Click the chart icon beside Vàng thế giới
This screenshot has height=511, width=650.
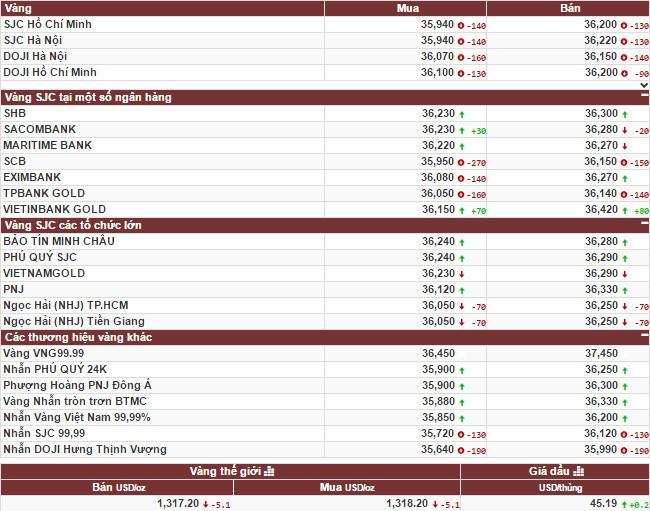point(270,471)
